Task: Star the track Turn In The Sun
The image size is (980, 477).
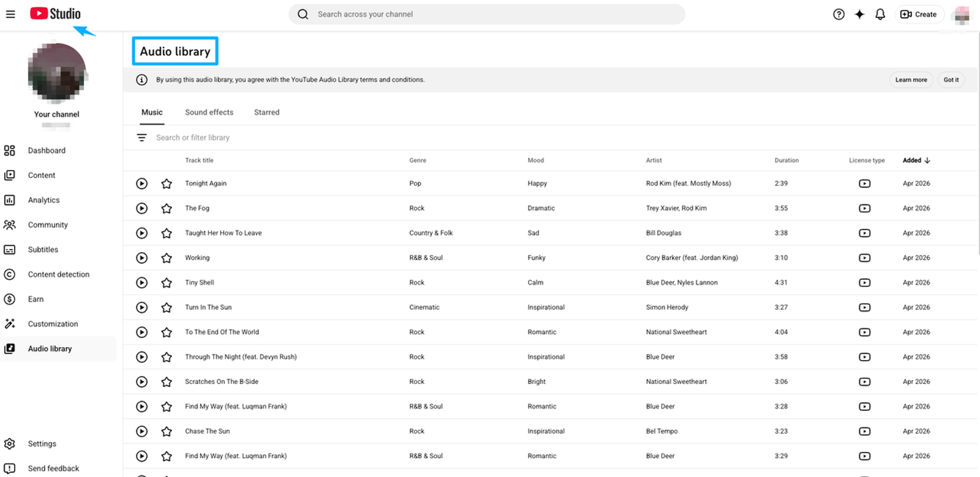Action: pos(167,307)
